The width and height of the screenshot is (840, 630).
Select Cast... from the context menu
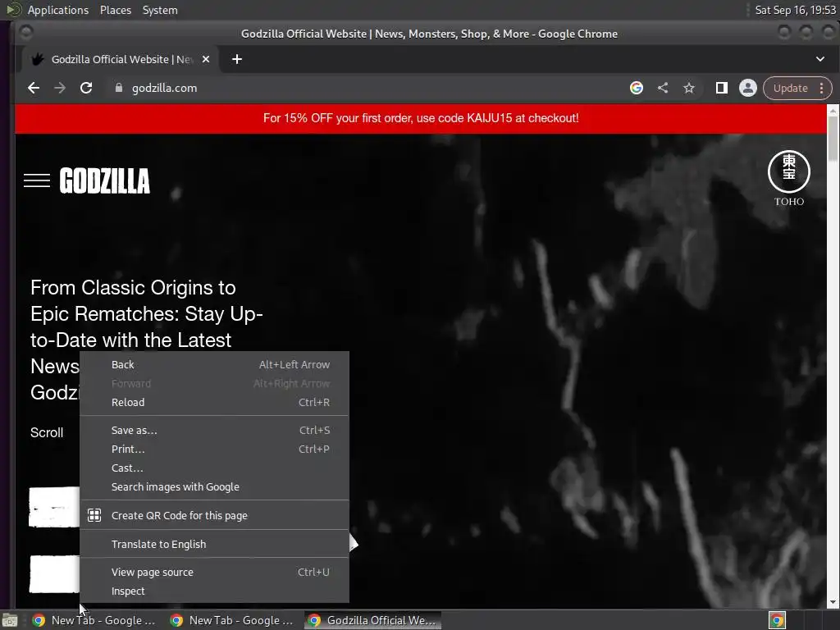point(214,468)
